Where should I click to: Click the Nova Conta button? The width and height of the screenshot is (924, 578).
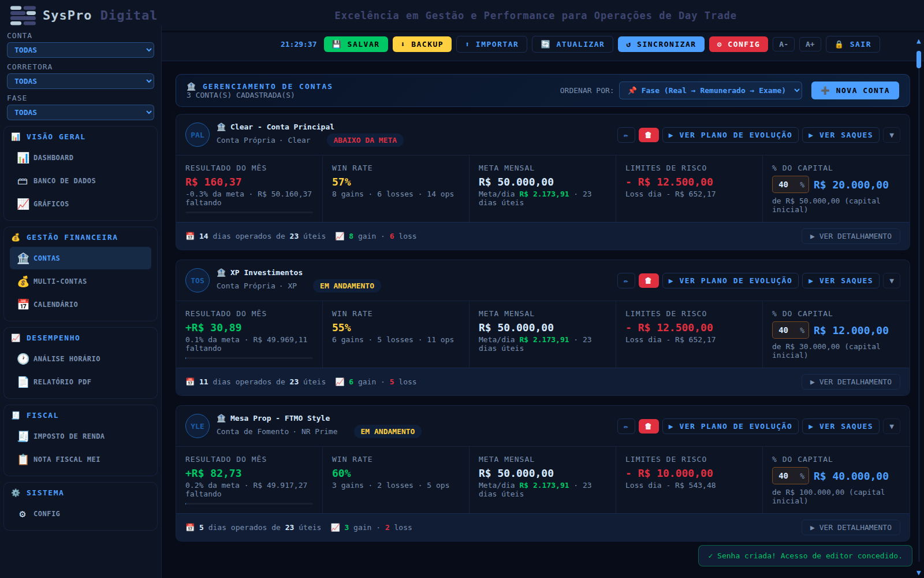[855, 91]
